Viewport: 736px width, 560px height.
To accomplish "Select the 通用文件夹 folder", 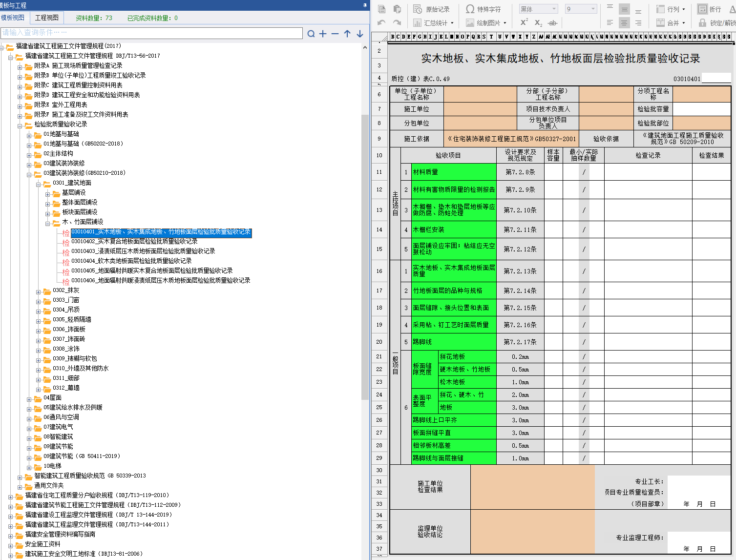I will point(49,485).
